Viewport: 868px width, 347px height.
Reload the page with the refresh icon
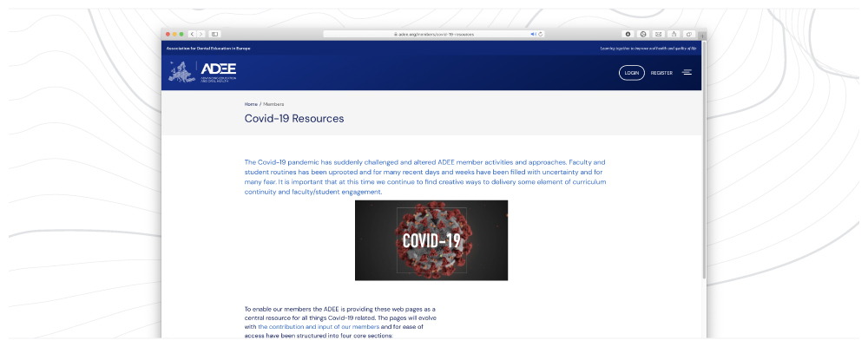pos(541,34)
